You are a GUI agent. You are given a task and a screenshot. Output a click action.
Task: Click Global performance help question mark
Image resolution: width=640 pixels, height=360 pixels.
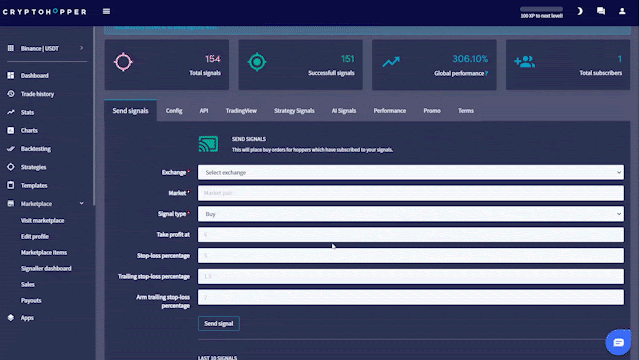pos(487,73)
